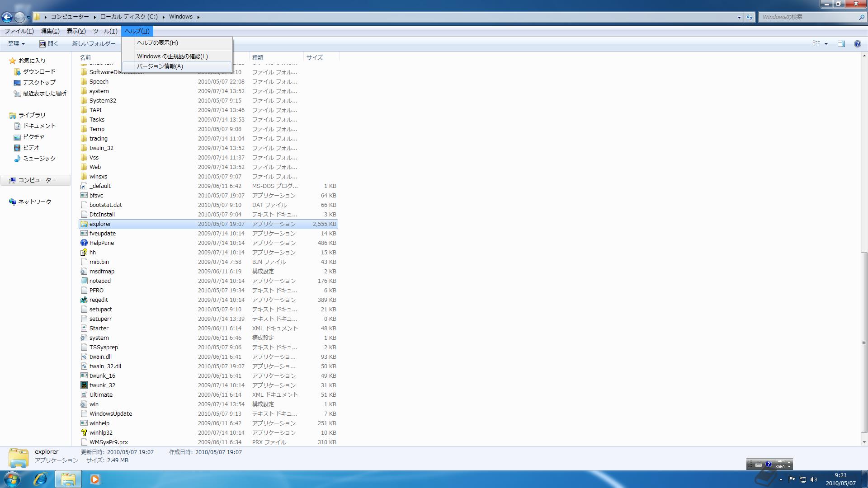Click the 開く toolbar button
The width and height of the screenshot is (868, 488).
(49, 44)
